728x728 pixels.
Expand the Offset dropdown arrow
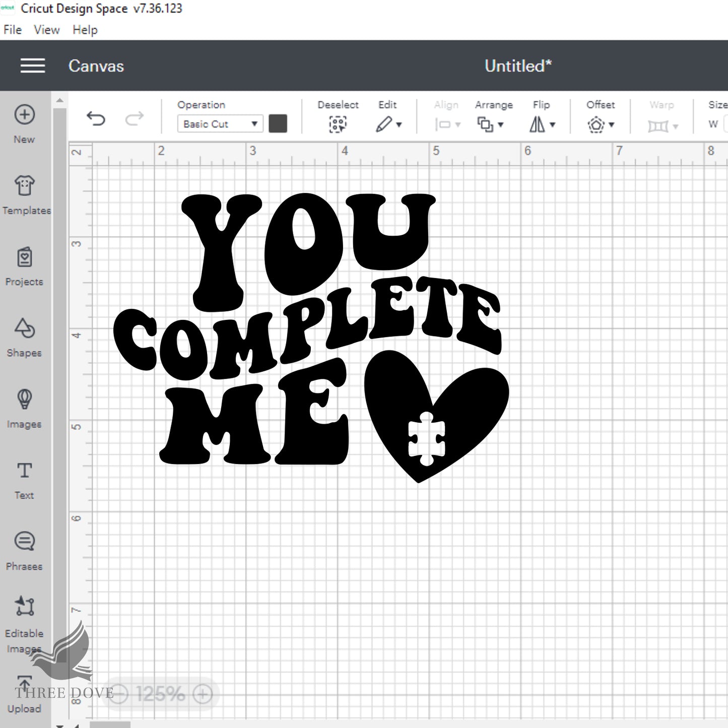(x=612, y=124)
